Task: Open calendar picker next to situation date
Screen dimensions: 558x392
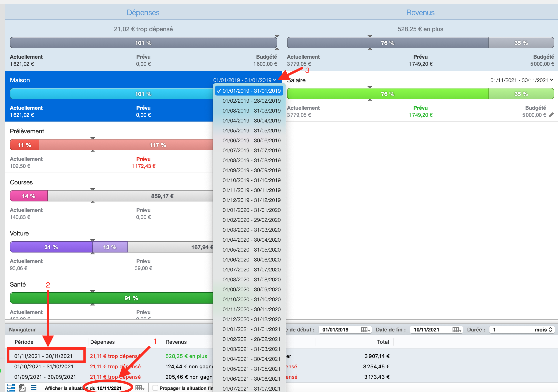Action: click(x=140, y=388)
